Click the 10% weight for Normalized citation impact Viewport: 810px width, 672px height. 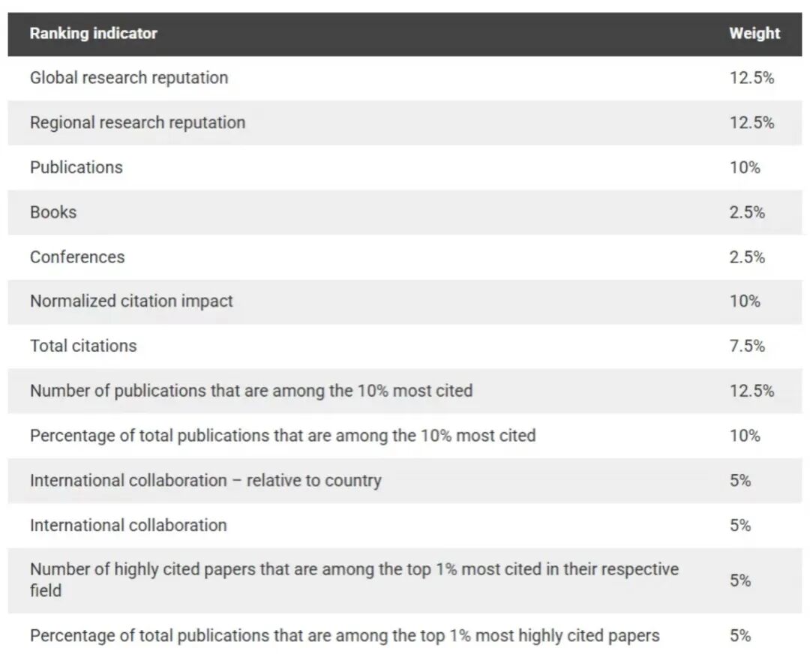tap(745, 301)
